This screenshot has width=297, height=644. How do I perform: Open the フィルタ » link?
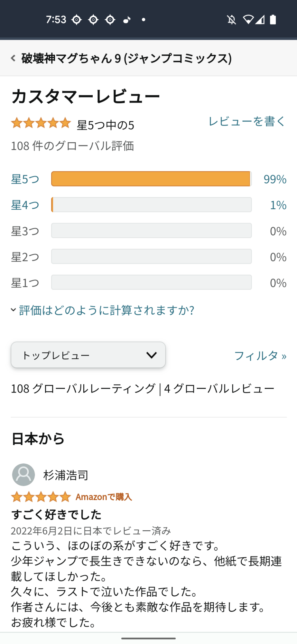pos(260,356)
